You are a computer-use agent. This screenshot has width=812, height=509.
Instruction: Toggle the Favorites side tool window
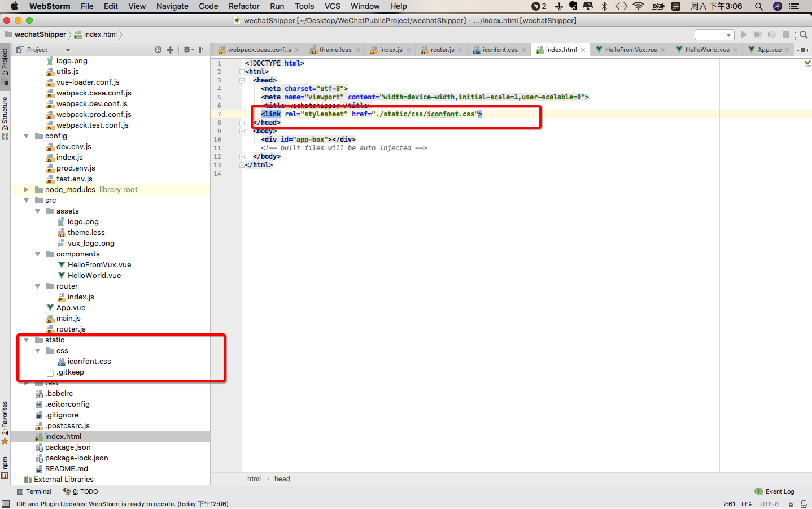point(5,422)
